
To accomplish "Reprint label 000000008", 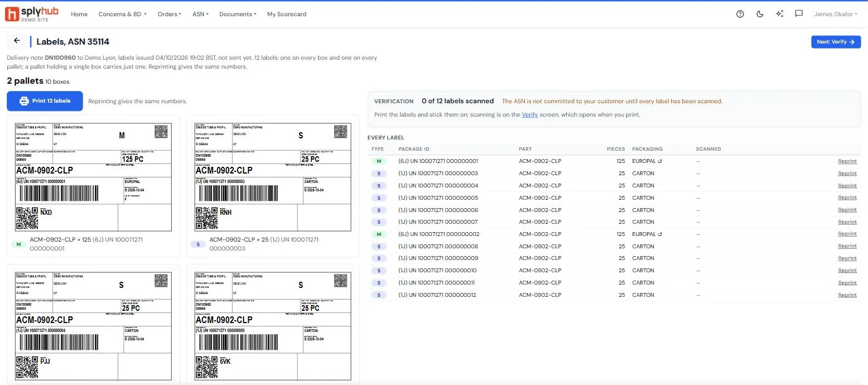I will click(x=847, y=246).
